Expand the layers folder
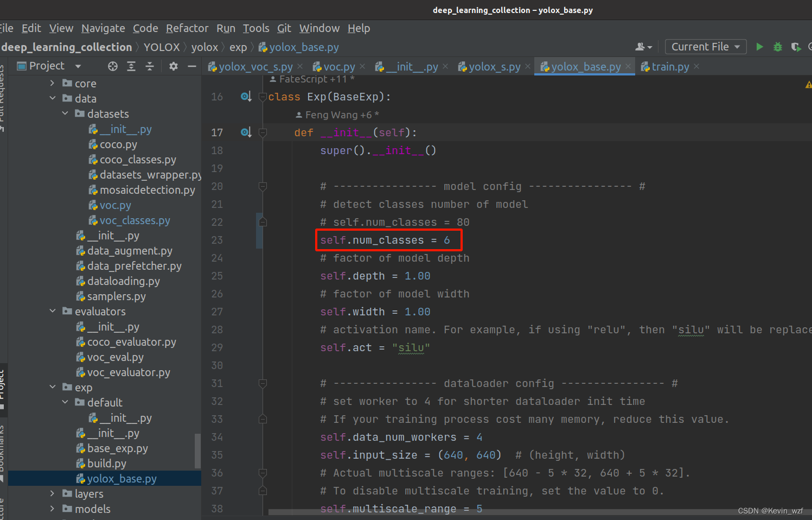 [52, 493]
